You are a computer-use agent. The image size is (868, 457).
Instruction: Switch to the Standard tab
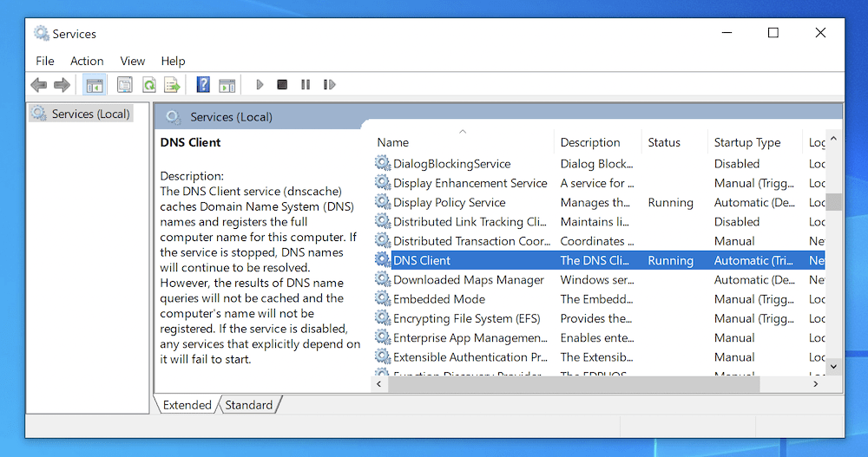click(x=249, y=405)
